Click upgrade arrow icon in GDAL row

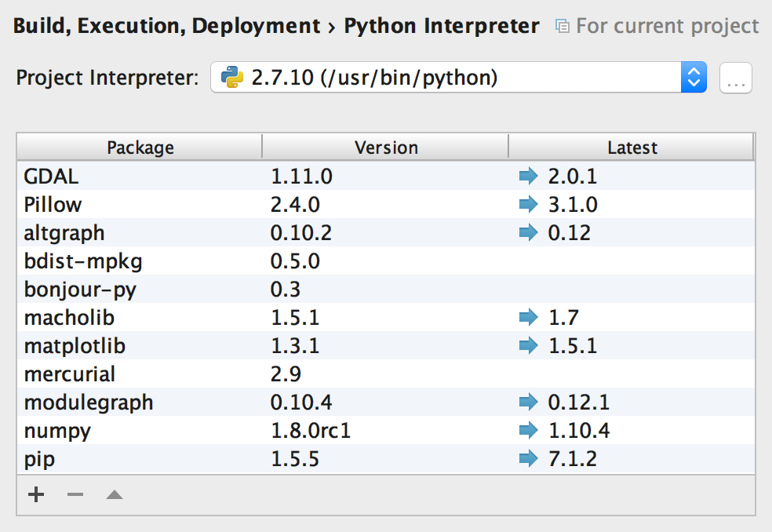529,176
